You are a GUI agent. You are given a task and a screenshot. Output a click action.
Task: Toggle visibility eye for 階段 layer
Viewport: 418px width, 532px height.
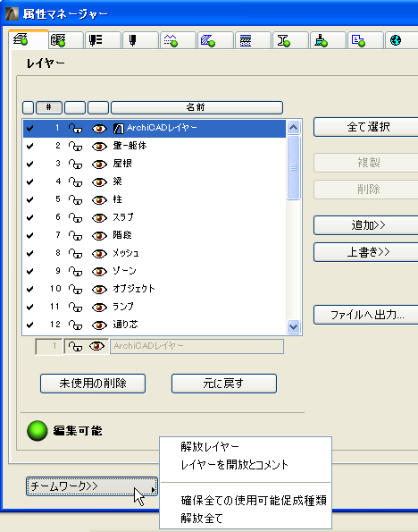tap(99, 236)
